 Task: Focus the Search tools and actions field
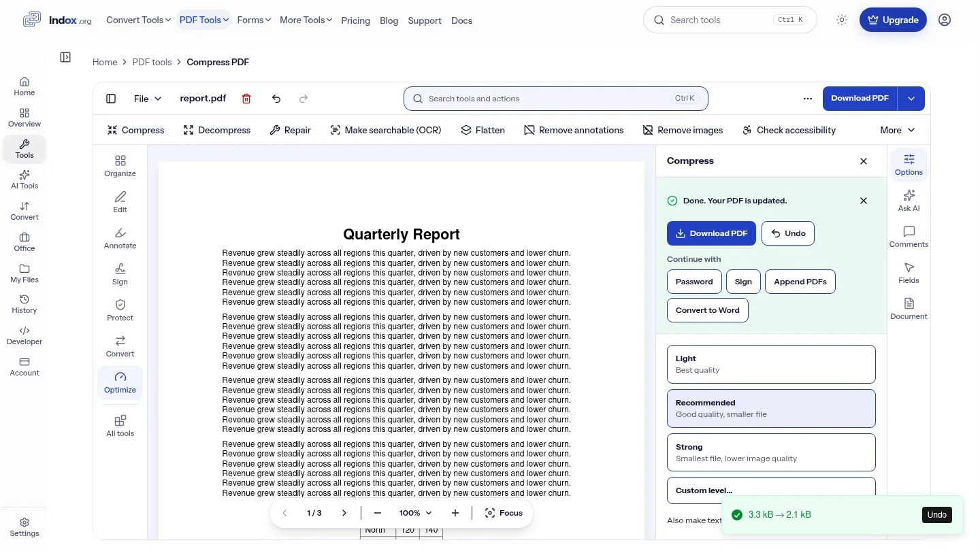click(x=556, y=99)
